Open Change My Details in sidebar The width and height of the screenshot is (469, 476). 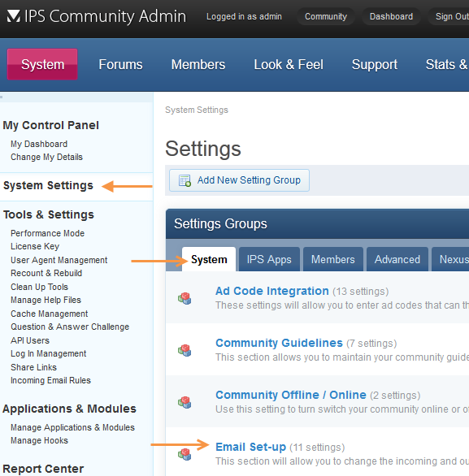pos(47,157)
